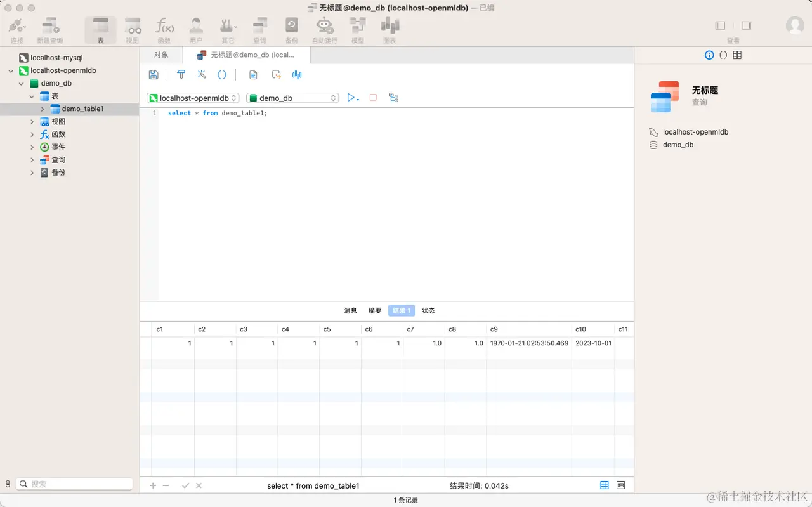The height and width of the screenshot is (507, 812).
Task: Click the cell '2023-10-01'
Action: pyautogui.click(x=593, y=343)
